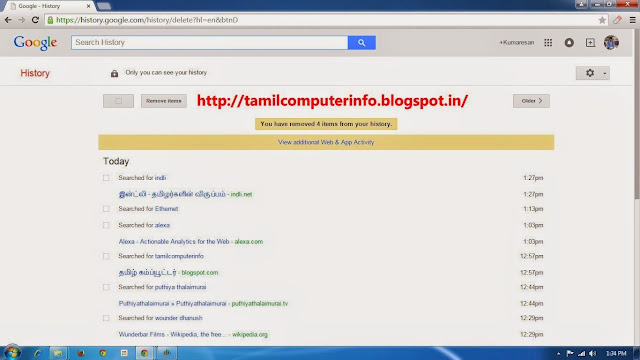640x360 pixels.
Task: Open Google notifications bell icon
Action: point(569,42)
